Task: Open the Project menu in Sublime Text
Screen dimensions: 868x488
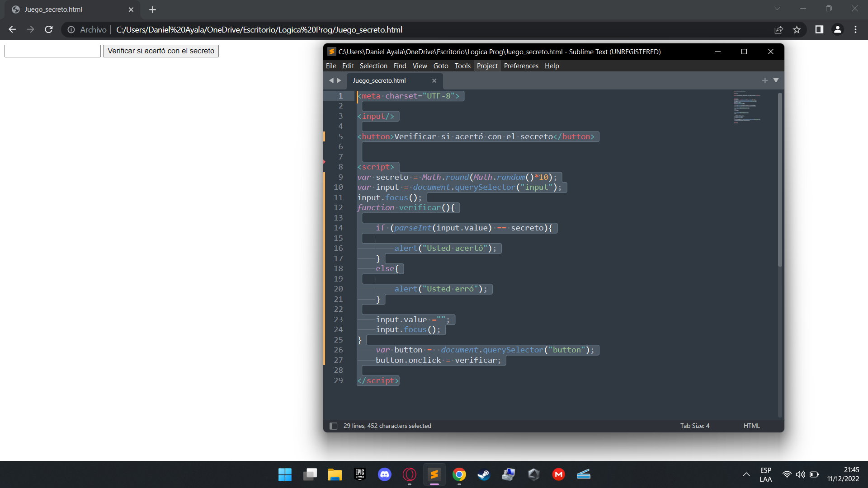Action: click(487, 66)
